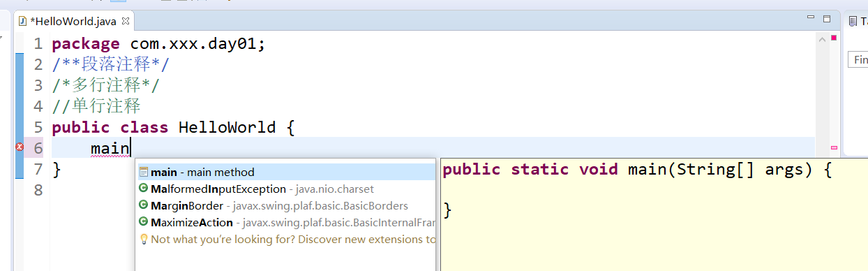This screenshot has width=868, height=271.
Task: Click the main template icon in proposals
Action: (x=144, y=172)
